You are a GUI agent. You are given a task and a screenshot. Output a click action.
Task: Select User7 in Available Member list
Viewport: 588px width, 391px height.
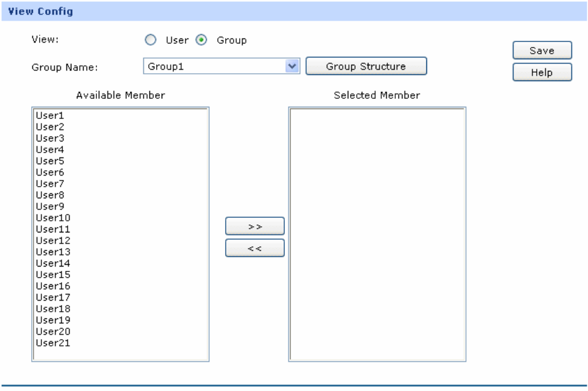tap(50, 184)
